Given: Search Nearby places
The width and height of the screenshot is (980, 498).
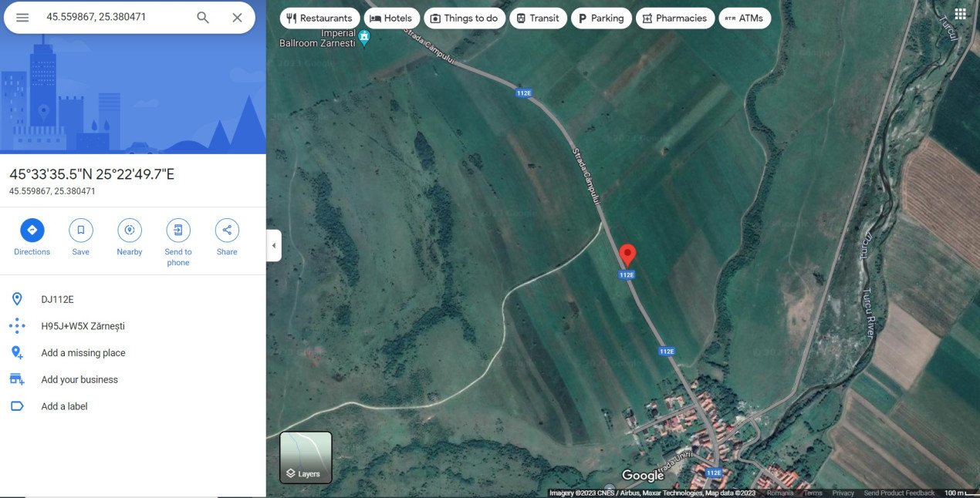Looking at the screenshot, I should tap(130, 237).
